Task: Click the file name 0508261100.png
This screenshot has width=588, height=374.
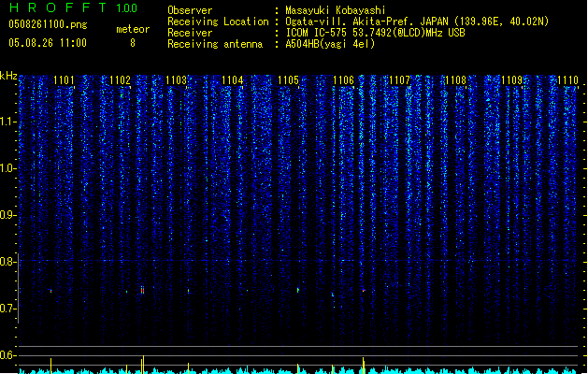Action: click(48, 24)
